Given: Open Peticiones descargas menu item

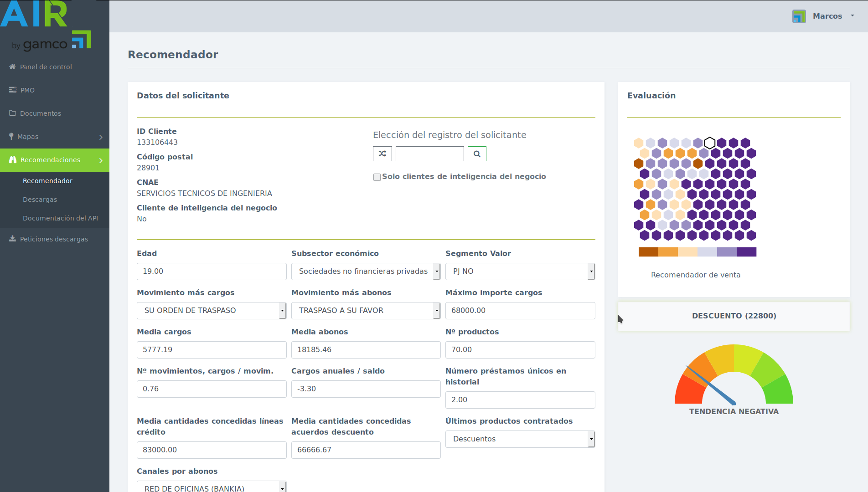Looking at the screenshot, I should (x=55, y=239).
